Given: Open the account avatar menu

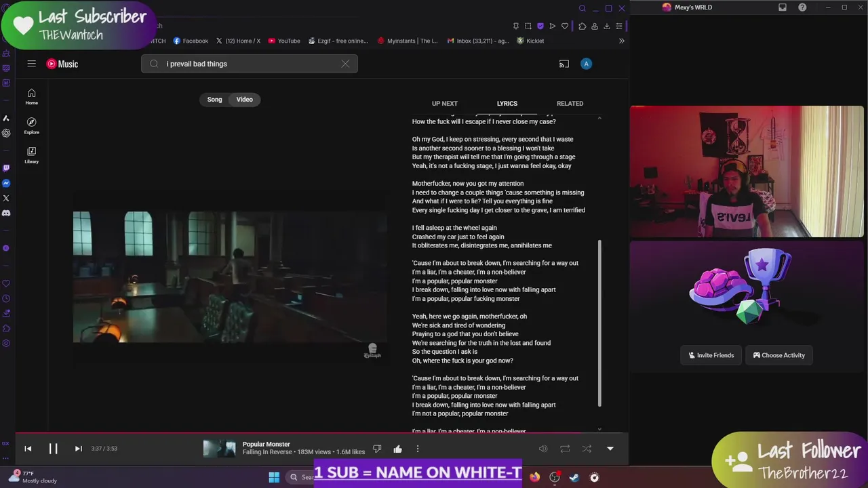Looking at the screenshot, I should (586, 64).
